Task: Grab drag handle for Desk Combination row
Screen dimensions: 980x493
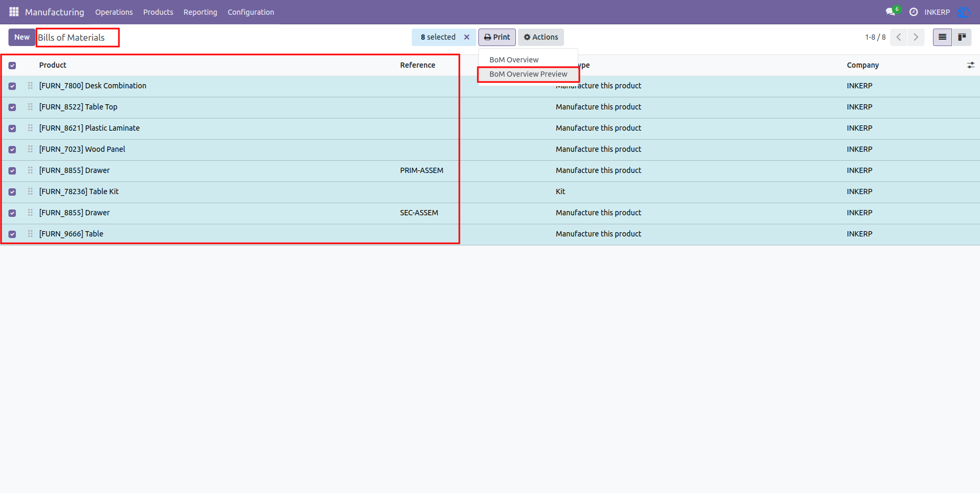Action: click(x=30, y=86)
